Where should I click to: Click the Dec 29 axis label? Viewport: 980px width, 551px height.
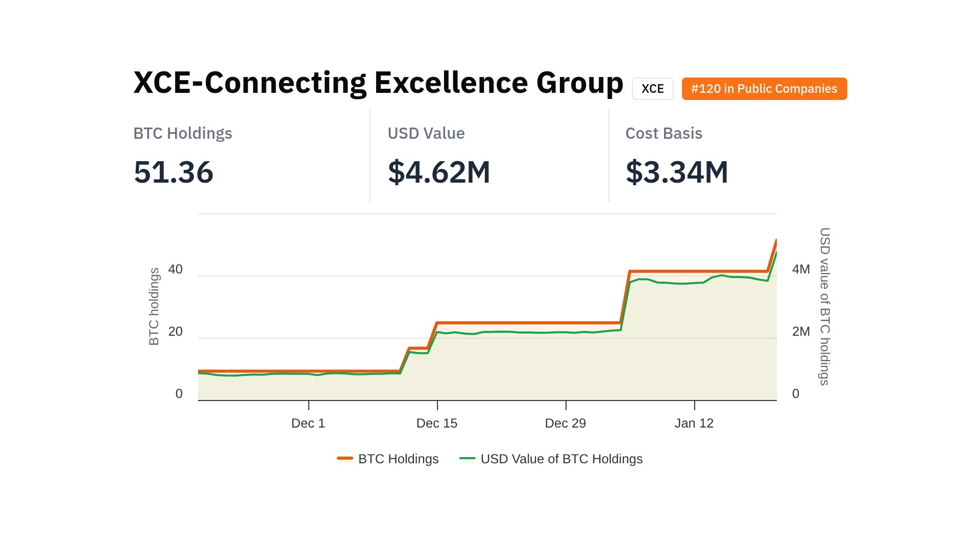pyautogui.click(x=565, y=423)
